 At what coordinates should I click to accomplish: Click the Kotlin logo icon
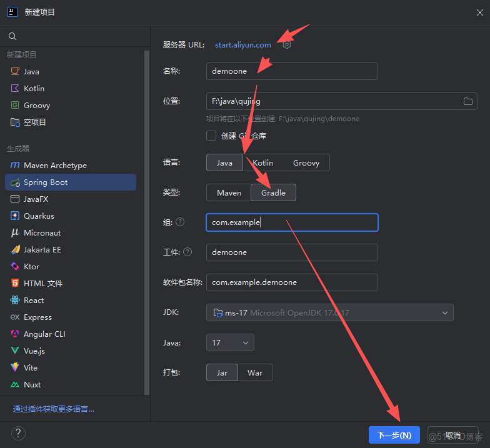point(15,88)
